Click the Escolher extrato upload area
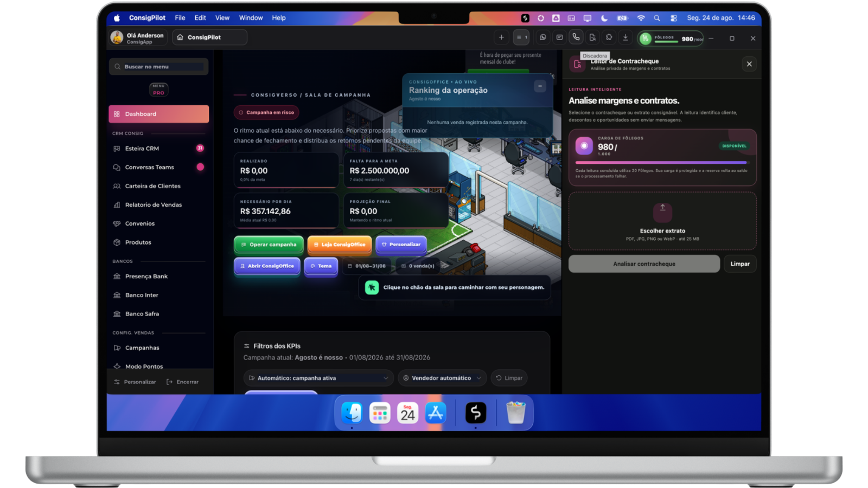The height and width of the screenshot is (488, 868). 662,221
